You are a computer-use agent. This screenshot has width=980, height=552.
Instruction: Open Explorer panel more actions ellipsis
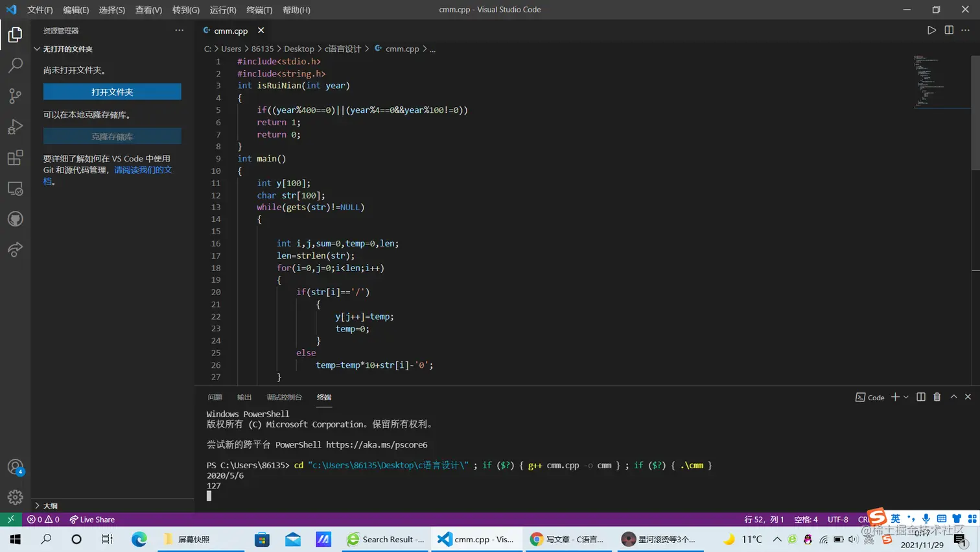coord(180,30)
